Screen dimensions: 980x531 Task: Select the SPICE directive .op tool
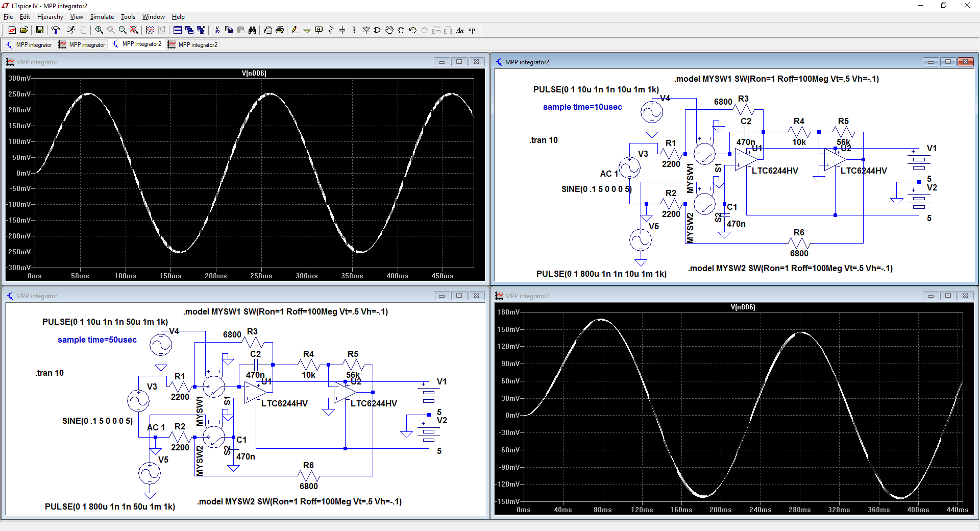pyautogui.click(x=472, y=30)
